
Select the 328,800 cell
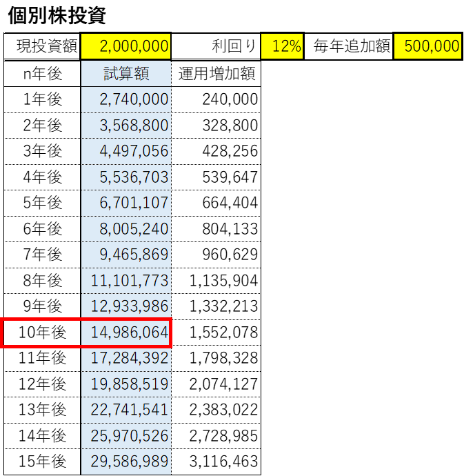[216, 126]
